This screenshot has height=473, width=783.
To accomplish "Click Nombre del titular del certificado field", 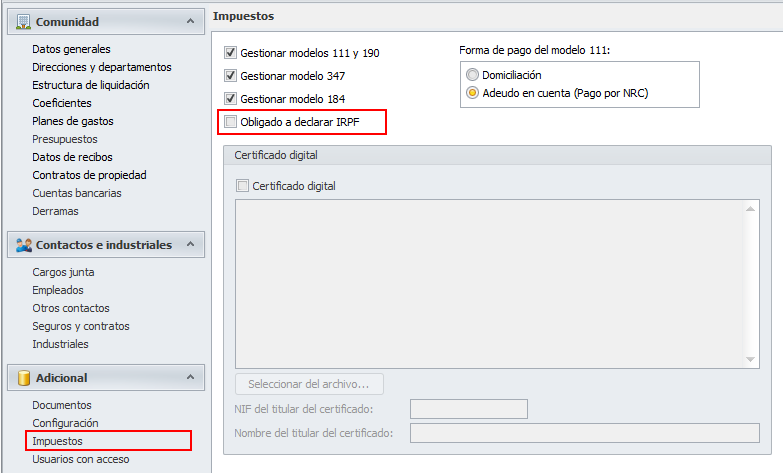I will [585, 433].
